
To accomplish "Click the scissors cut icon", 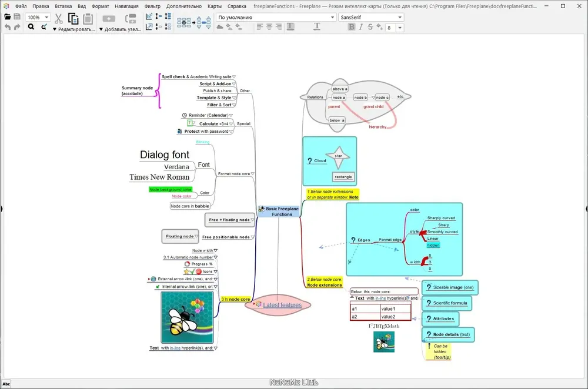I will tap(58, 19).
